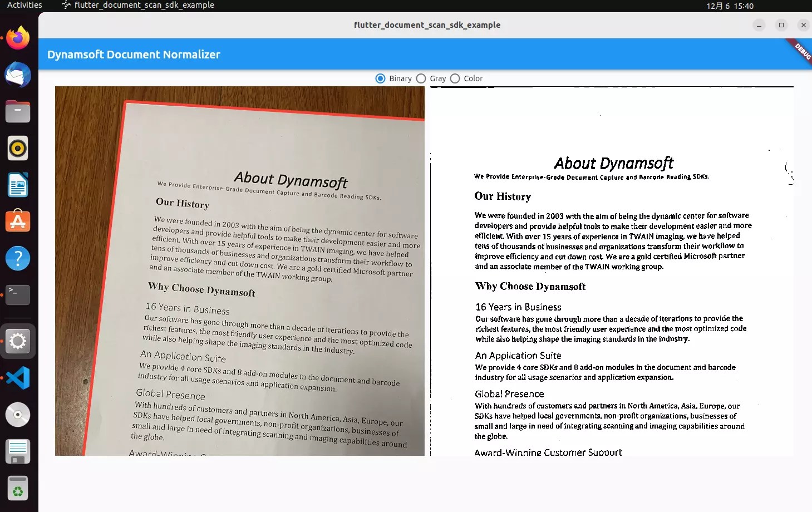Screen dimensions: 812x512
Task: Switch to Gray output mode
Action: click(x=421, y=78)
